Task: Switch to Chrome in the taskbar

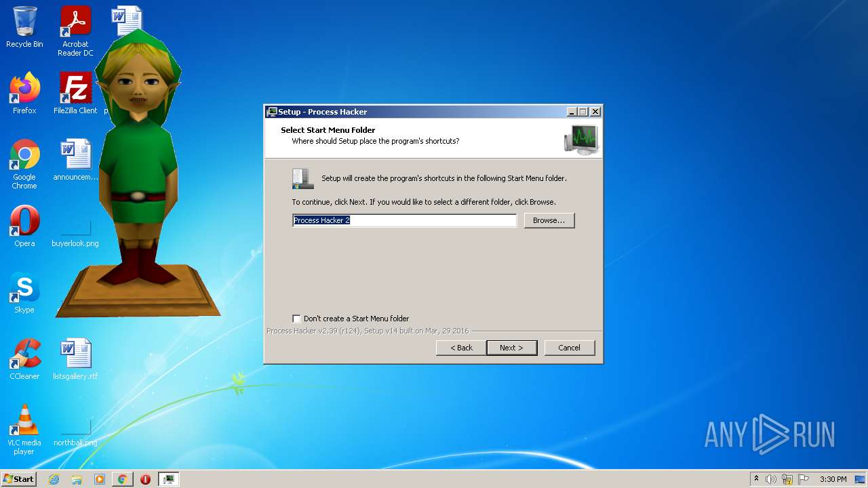Action: click(x=122, y=479)
